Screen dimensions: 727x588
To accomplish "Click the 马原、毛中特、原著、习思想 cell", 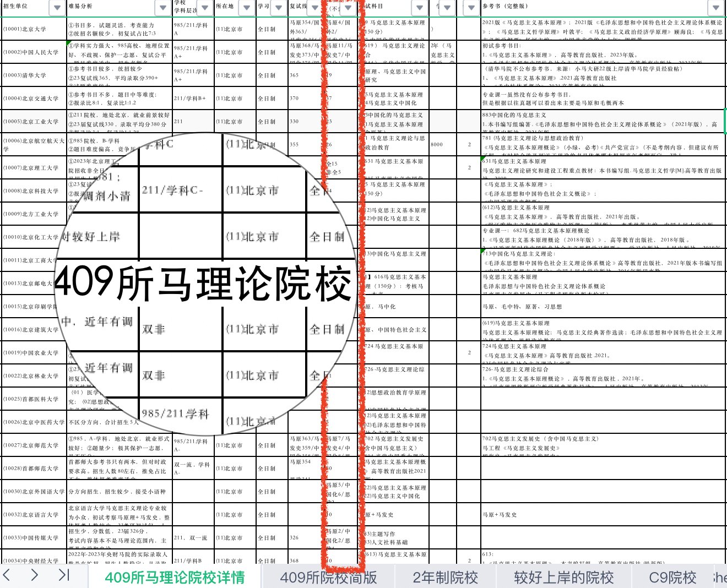I will click(x=602, y=307).
